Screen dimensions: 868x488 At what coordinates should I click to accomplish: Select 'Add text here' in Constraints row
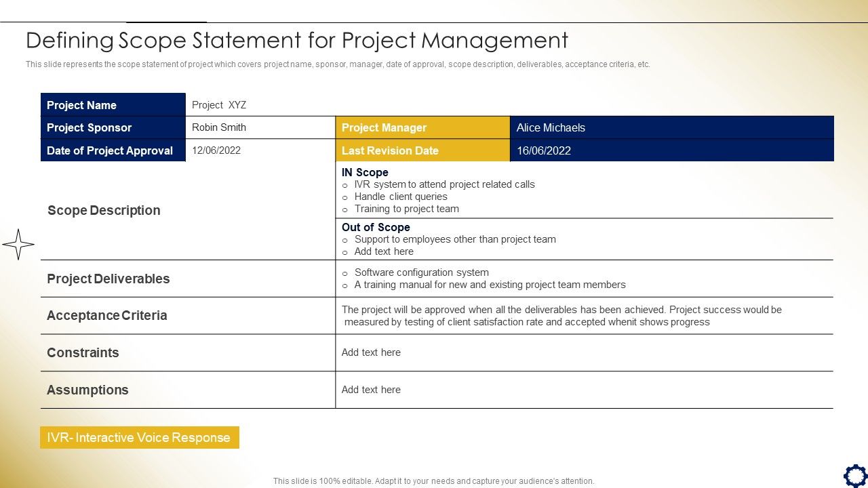pyautogui.click(x=371, y=352)
